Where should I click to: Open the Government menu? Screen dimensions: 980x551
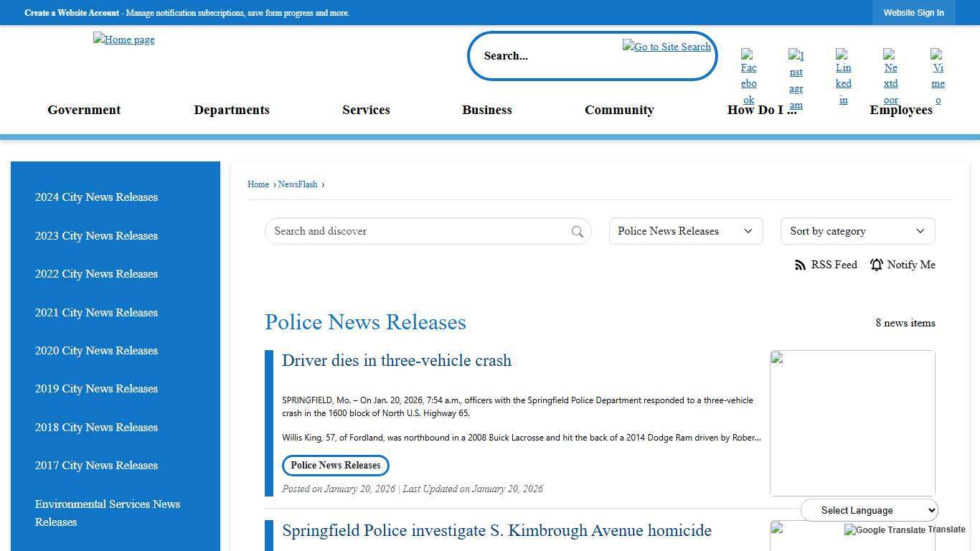[84, 110]
